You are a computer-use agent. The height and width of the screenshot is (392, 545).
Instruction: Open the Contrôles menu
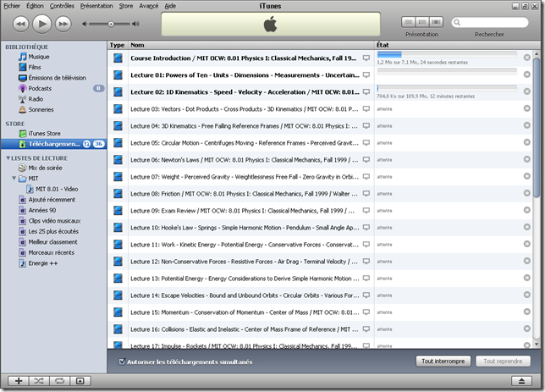click(x=62, y=6)
